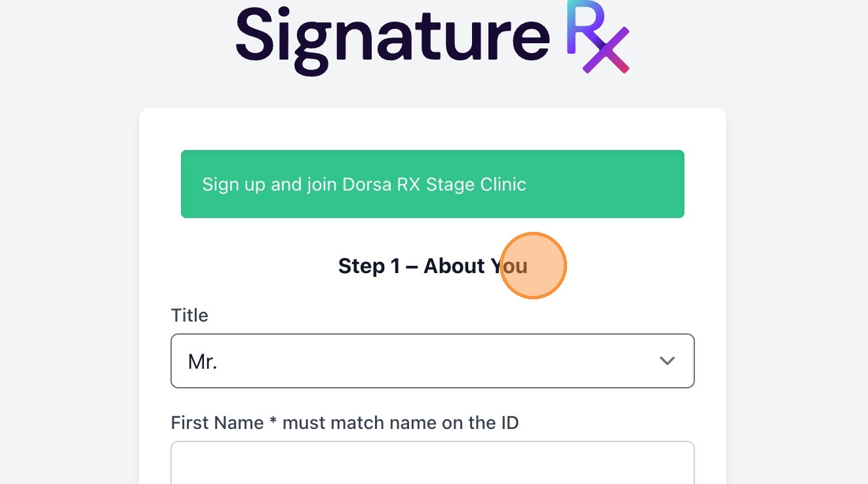Click 'must match name on the ID' hint

point(401,422)
